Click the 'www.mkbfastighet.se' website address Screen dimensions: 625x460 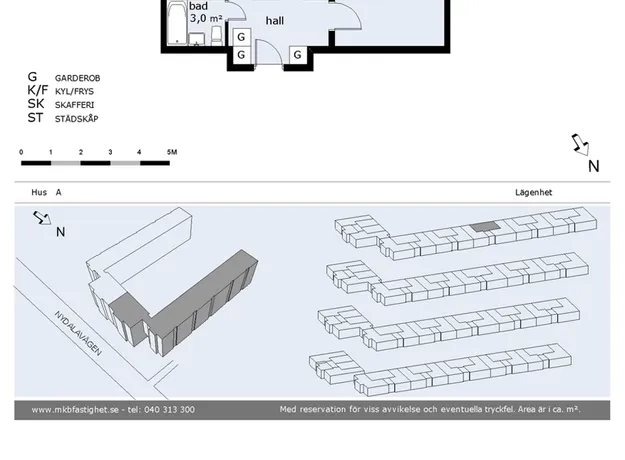[75, 409]
